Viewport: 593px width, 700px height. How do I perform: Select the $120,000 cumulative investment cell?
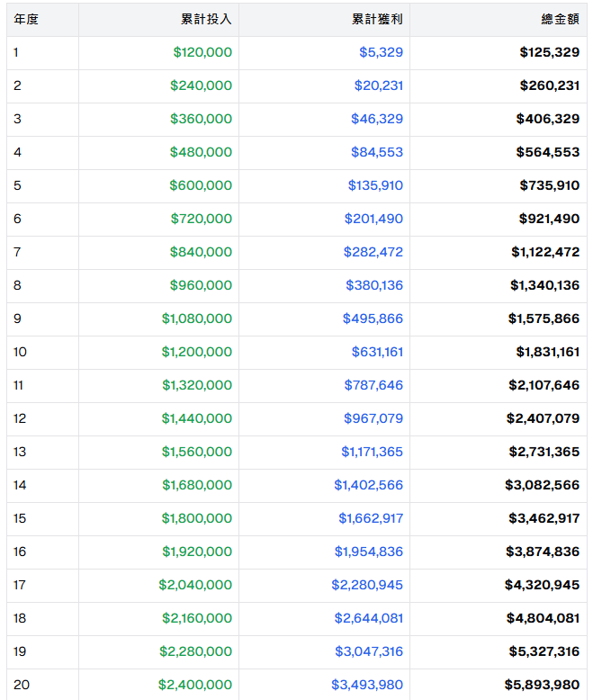tap(202, 52)
